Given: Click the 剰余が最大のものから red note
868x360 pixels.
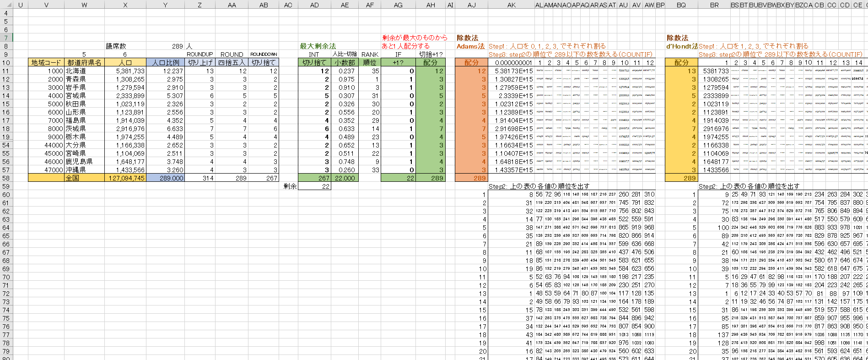Looking at the screenshot, I should click(x=415, y=38).
